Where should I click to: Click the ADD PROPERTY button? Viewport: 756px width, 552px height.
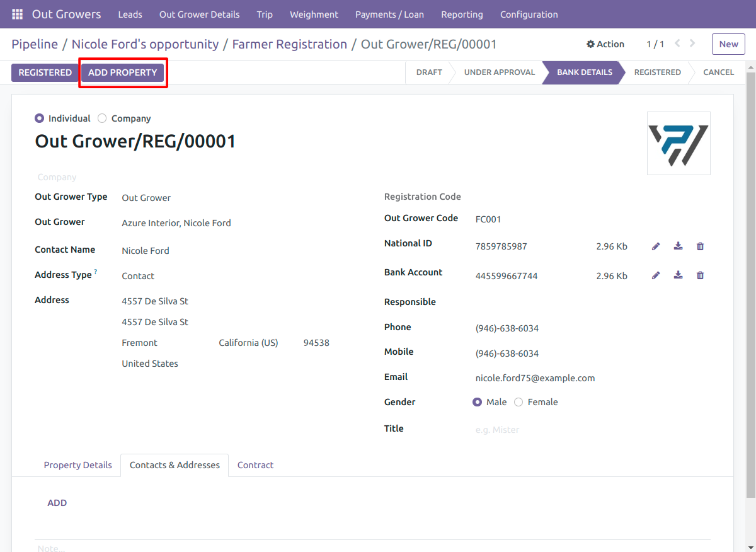pyautogui.click(x=123, y=72)
